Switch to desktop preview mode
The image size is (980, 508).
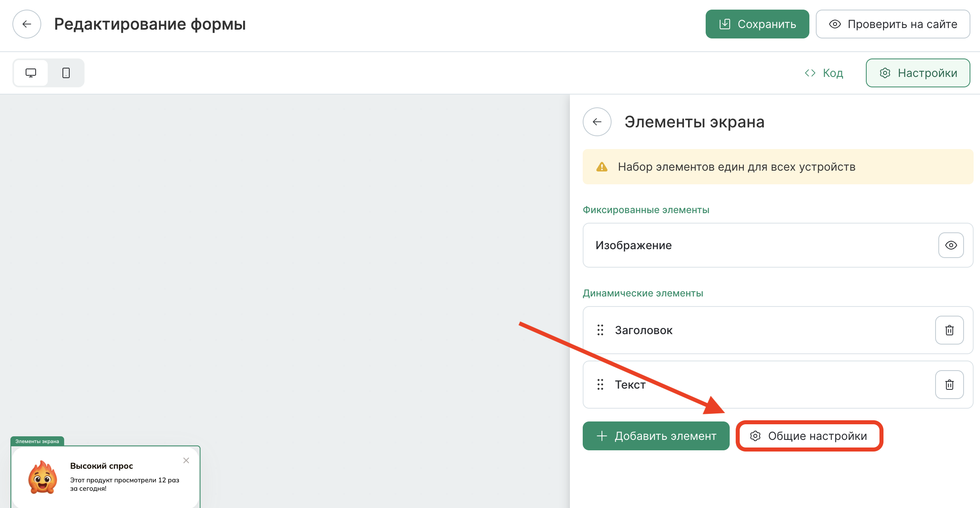(x=31, y=73)
